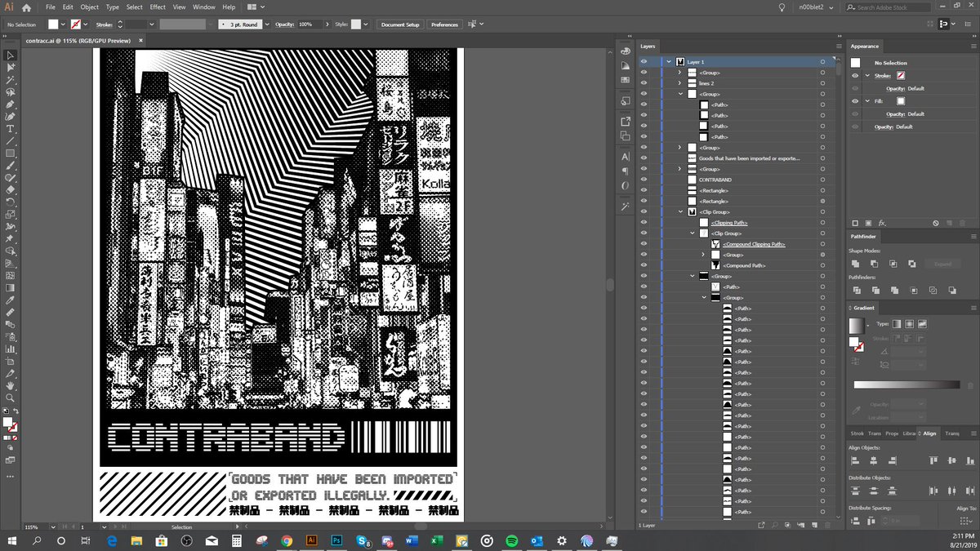
Task: Select the Type tool
Action: point(11,129)
